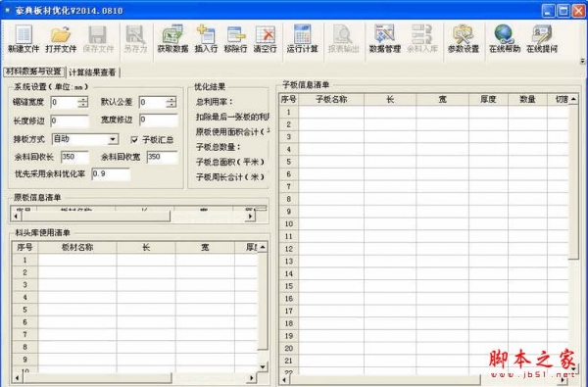Click the 余料入库 icon
Screen dimensions: 588x387
point(421,38)
